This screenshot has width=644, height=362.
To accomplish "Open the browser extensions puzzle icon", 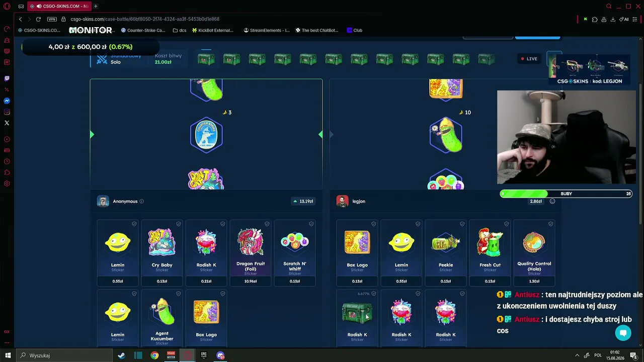I will click(x=595, y=19).
